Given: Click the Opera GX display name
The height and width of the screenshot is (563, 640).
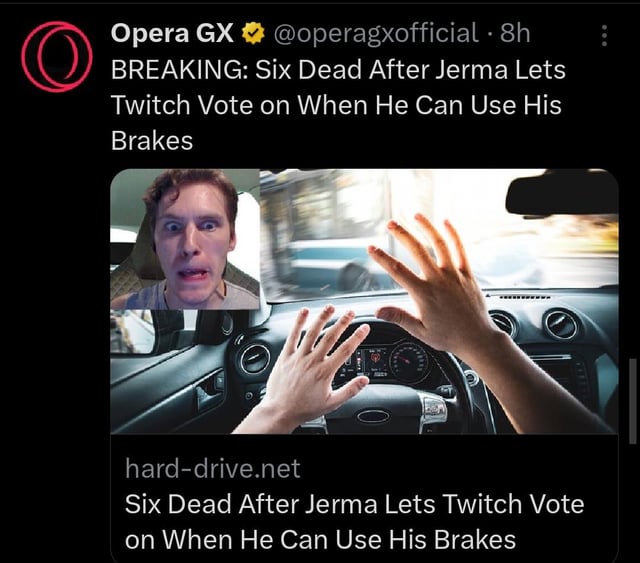Looking at the screenshot, I should tap(172, 33).
